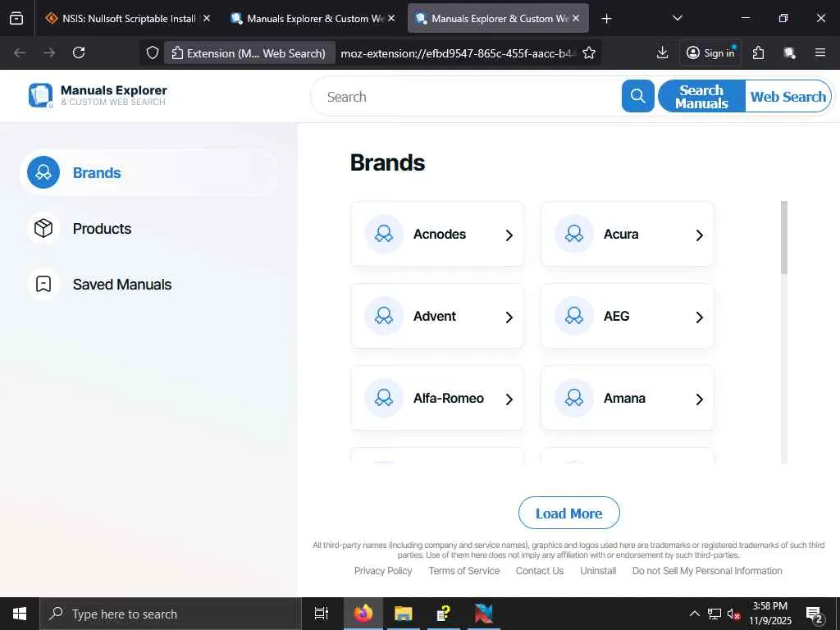Expand the Acura brand chevron
This screenshot has height=630, width=840.
point(699,235)
